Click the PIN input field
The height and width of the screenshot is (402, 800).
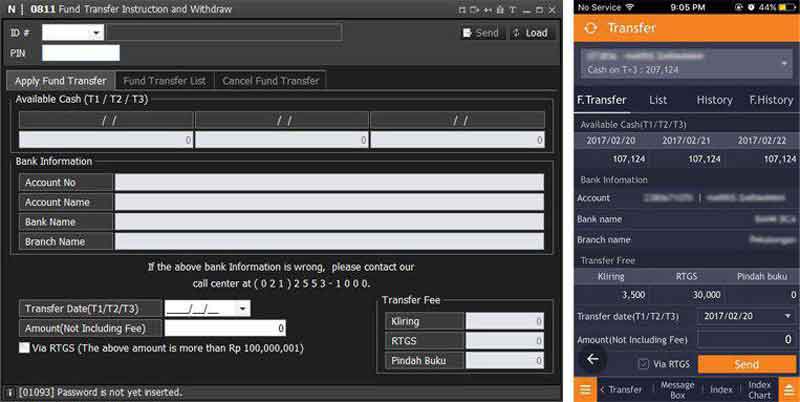click(x=80, y=53)
